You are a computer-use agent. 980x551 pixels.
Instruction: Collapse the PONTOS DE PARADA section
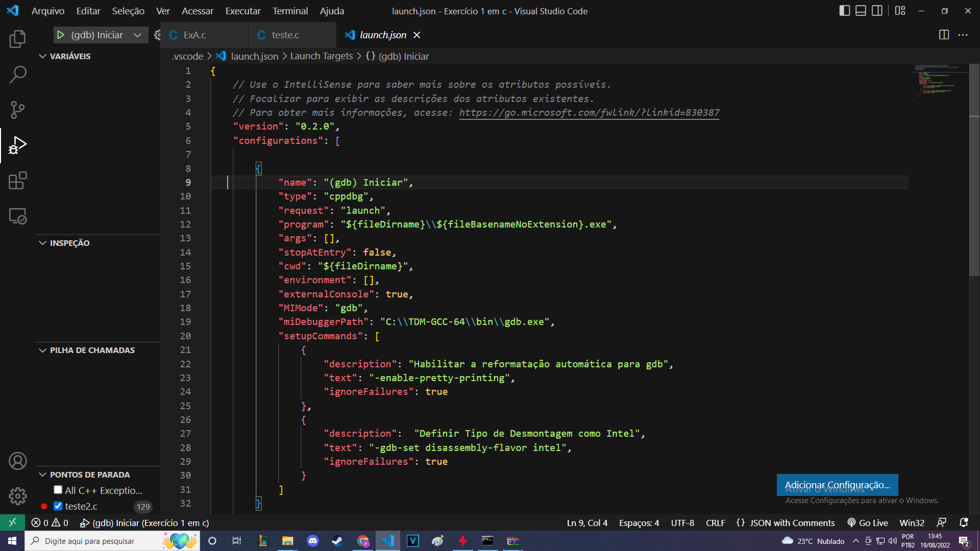click(x=84, y=474)
